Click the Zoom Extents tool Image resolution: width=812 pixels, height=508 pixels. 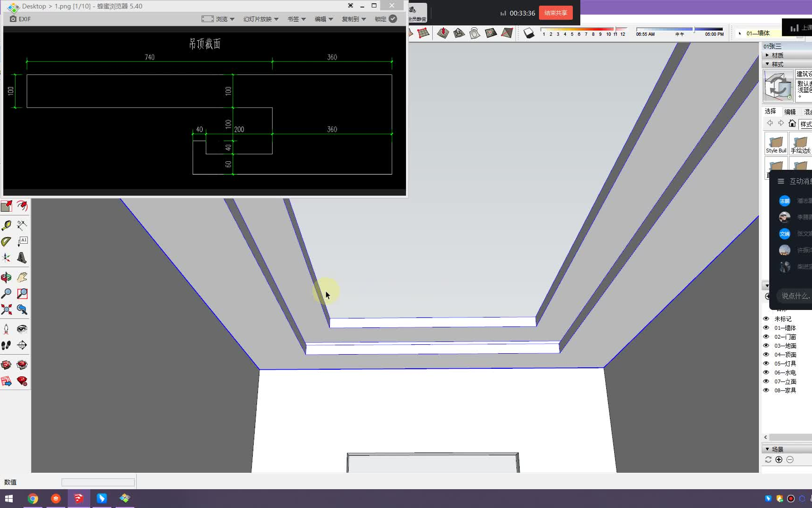pos(7,310)
